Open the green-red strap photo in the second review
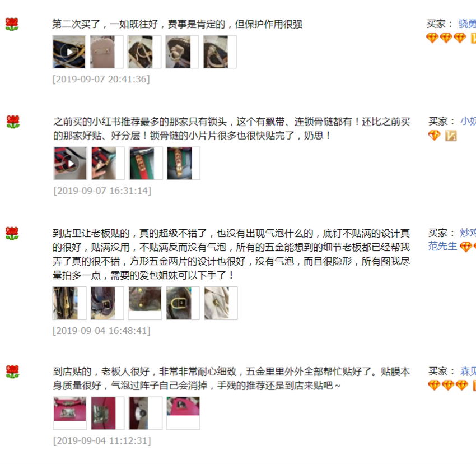476x464 pixels. click(x=146, y=163)
